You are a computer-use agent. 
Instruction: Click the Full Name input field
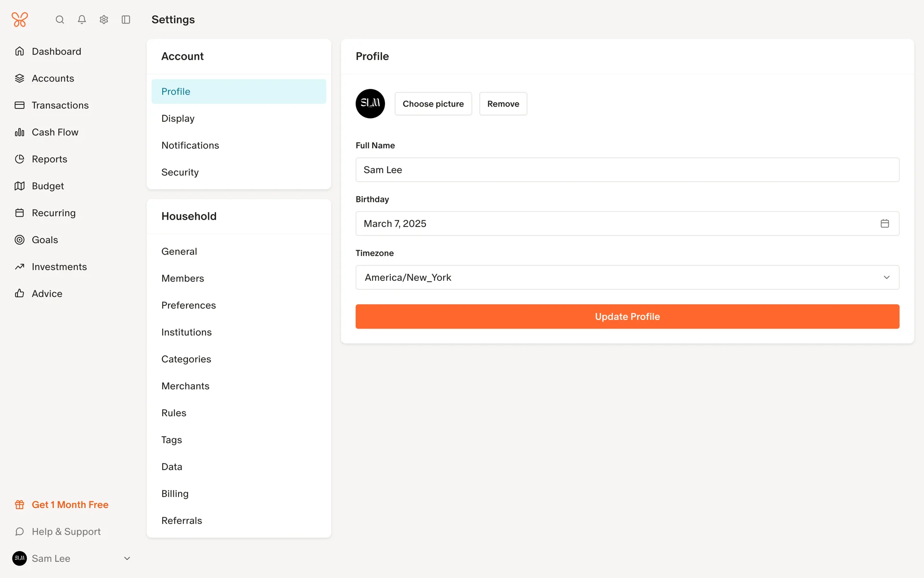point(627,170)
